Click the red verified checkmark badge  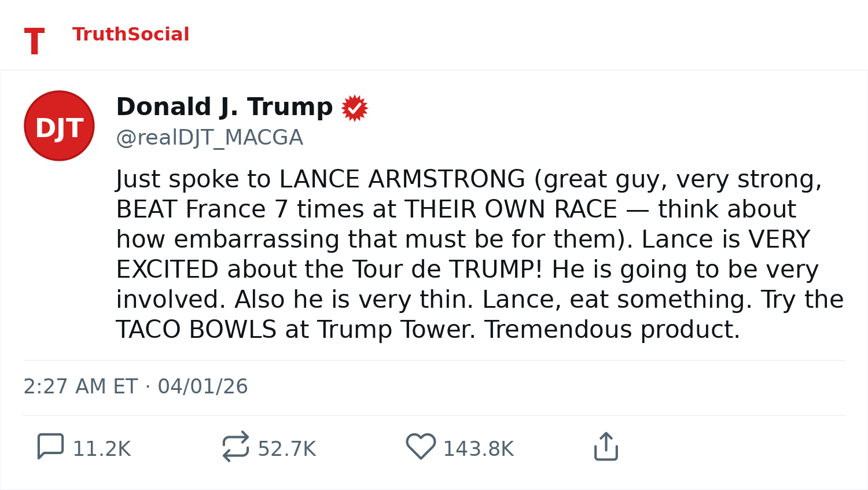point(355,108)
